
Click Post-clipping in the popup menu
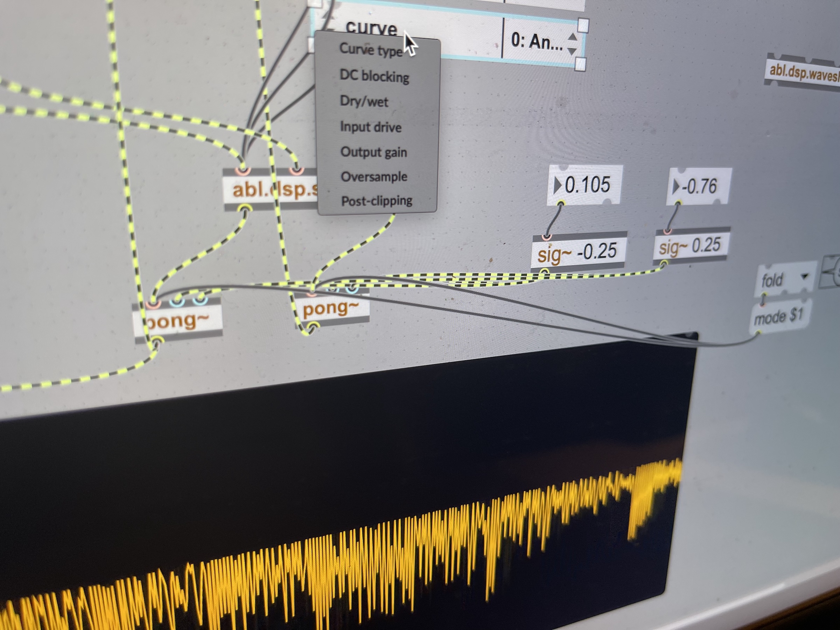[x=377, y=201]
